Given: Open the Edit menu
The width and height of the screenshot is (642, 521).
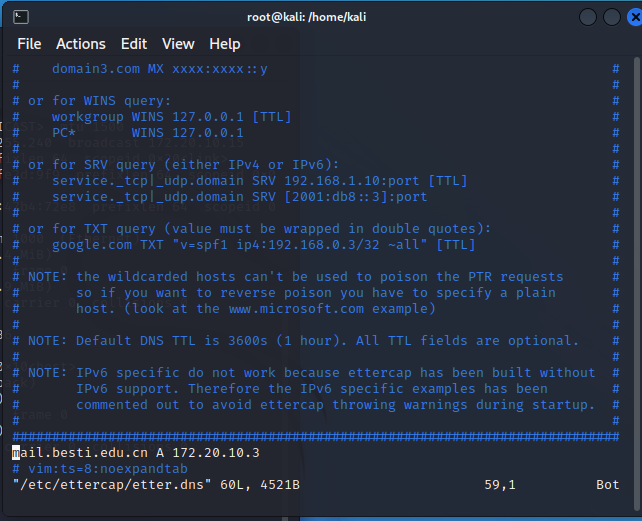Looking at the screenshot, I should 133,44.
